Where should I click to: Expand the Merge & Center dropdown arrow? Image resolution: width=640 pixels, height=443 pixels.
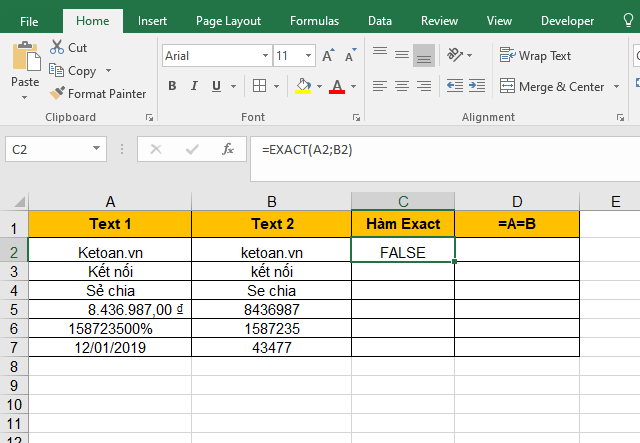[x=614, y=87]
